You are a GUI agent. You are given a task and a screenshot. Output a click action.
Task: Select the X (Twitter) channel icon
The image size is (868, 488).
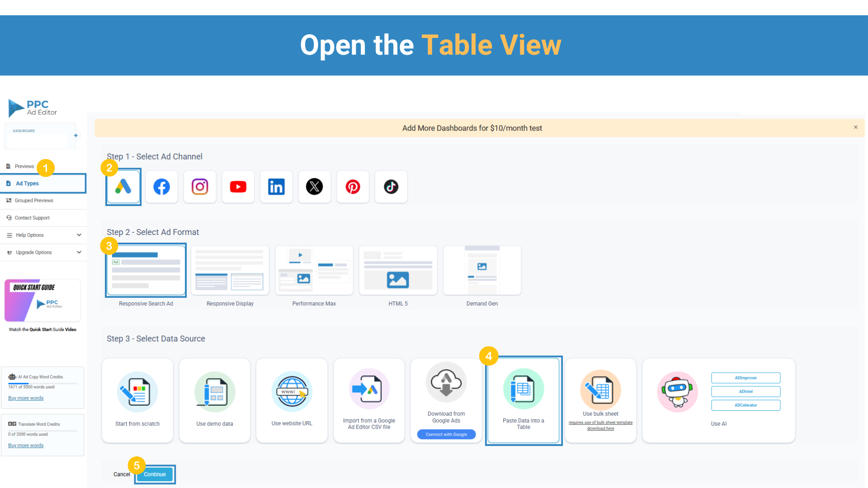tap(315, 187)
